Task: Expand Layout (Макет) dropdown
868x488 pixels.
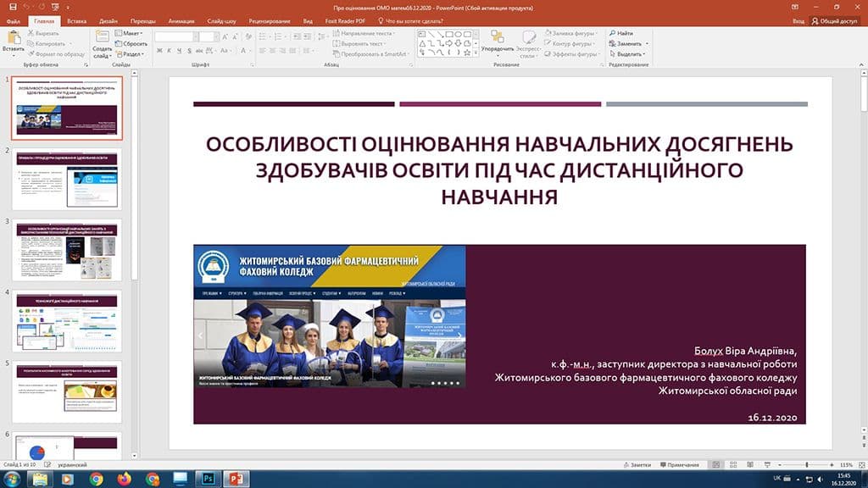Action: (x=129, y=33)
